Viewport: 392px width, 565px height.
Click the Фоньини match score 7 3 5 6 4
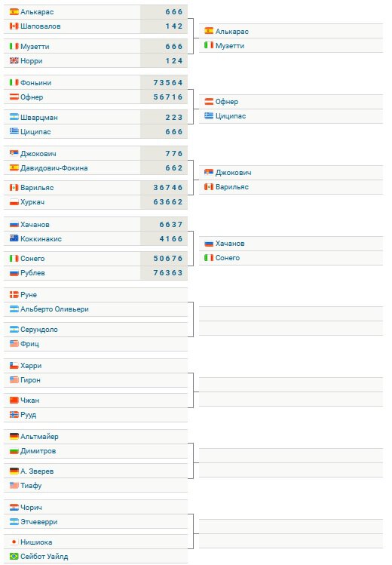point(168,82)
